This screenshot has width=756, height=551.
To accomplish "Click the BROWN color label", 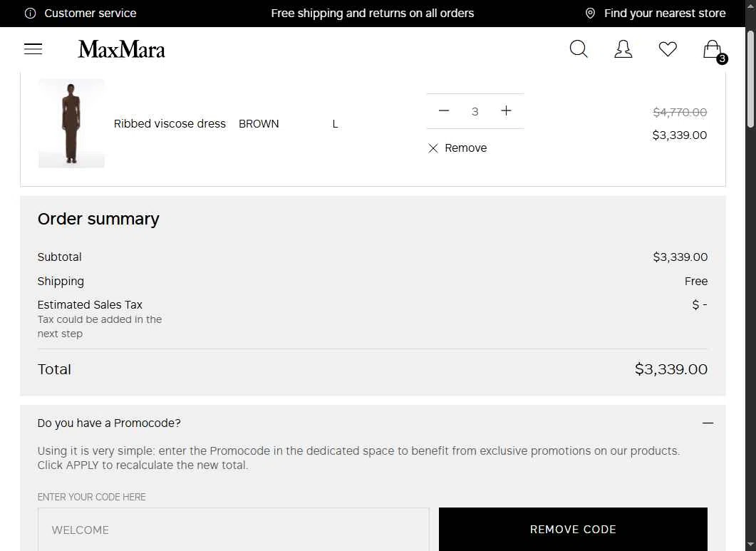I will pos(259,124).
